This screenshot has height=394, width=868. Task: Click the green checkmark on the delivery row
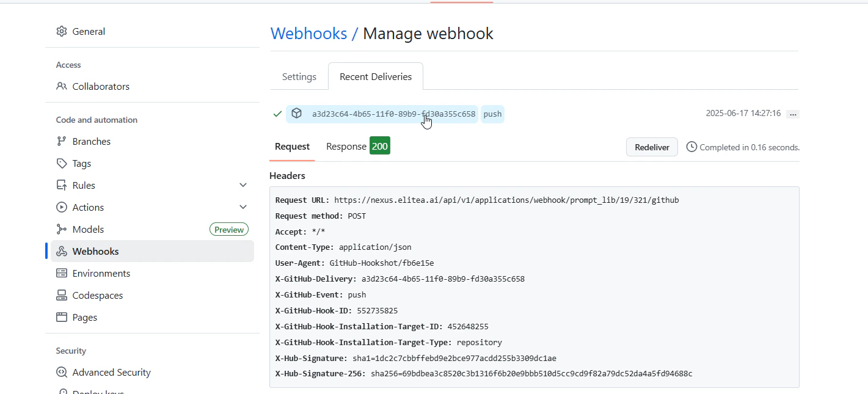click(277, 114)
